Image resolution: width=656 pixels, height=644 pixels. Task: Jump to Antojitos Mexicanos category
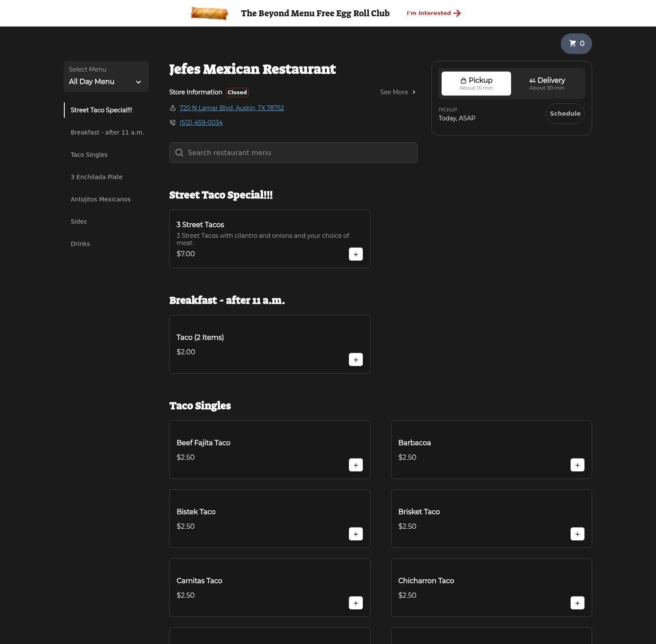(x=101, y=199)
